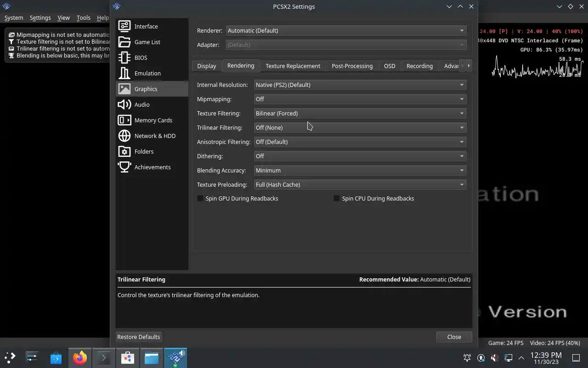Open Achievements trophy icon
588x368 pixels.
(124, 167)
